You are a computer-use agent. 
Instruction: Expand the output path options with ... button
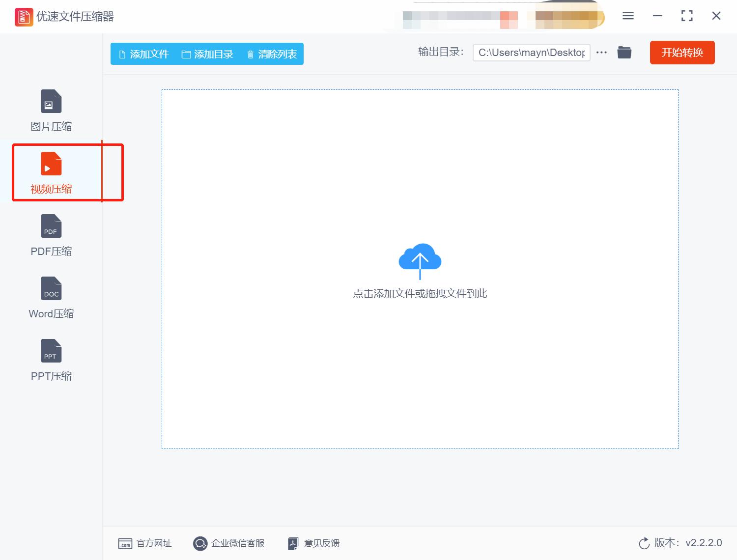(601, 52)
